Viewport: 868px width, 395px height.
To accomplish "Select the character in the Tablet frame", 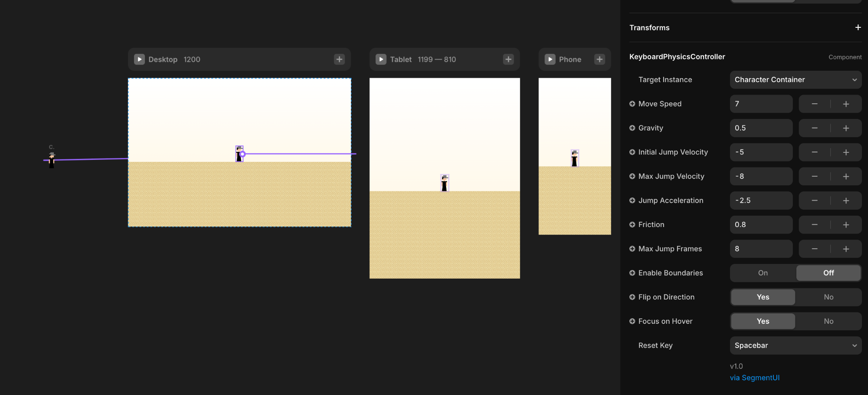I will (444, 183).
